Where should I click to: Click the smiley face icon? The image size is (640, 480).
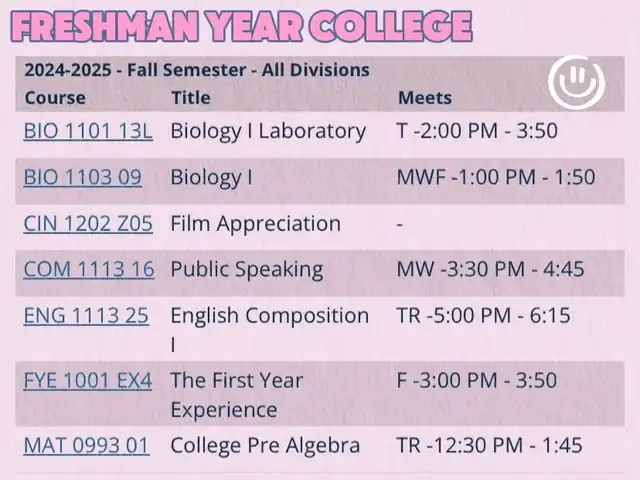coord(576,83)
